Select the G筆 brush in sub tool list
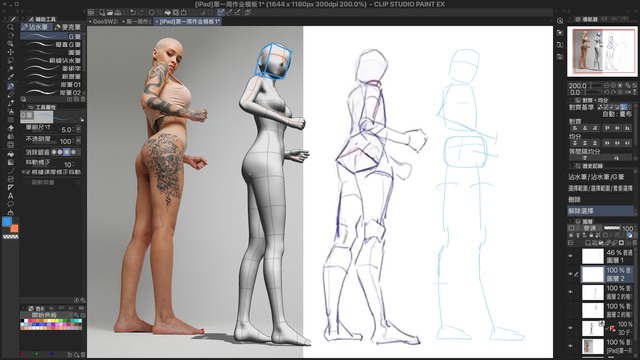Screen dimensions: 640x360 coord(51,36)
